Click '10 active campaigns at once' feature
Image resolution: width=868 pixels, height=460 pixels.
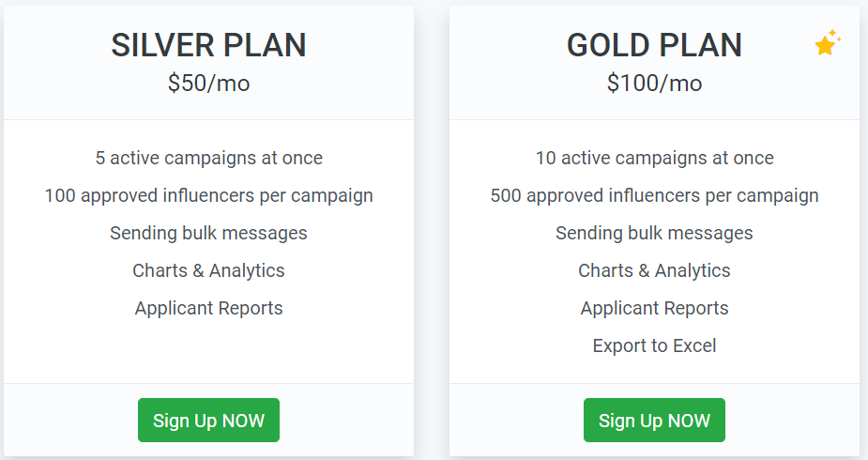coord(654,158)
